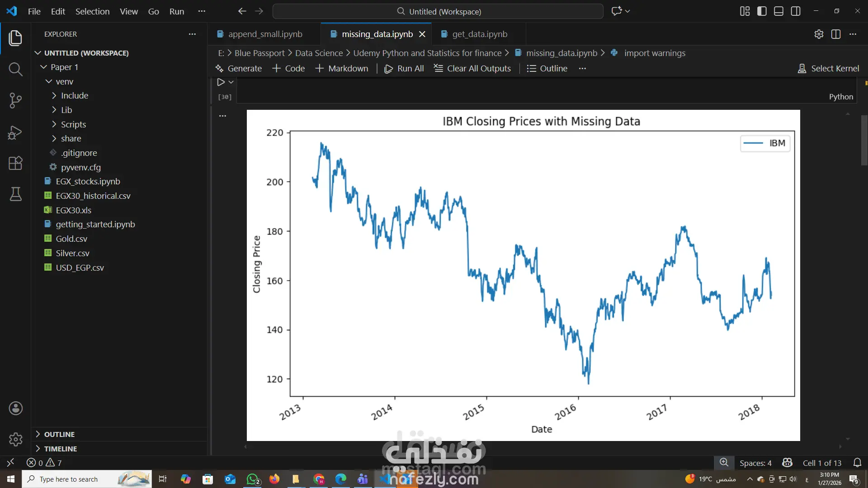Toggle the Primary Side Bar

[762, 11]
